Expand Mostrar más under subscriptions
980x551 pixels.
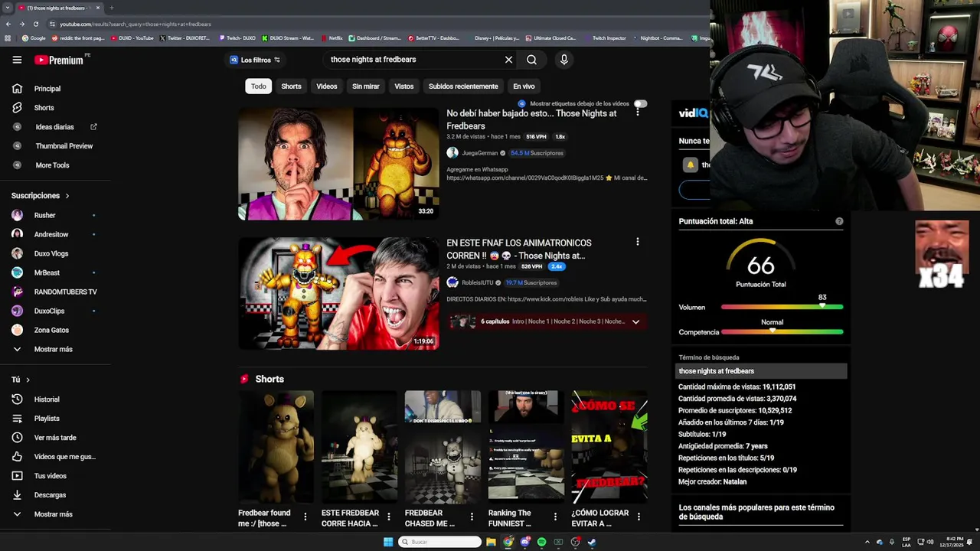point(53,349)
